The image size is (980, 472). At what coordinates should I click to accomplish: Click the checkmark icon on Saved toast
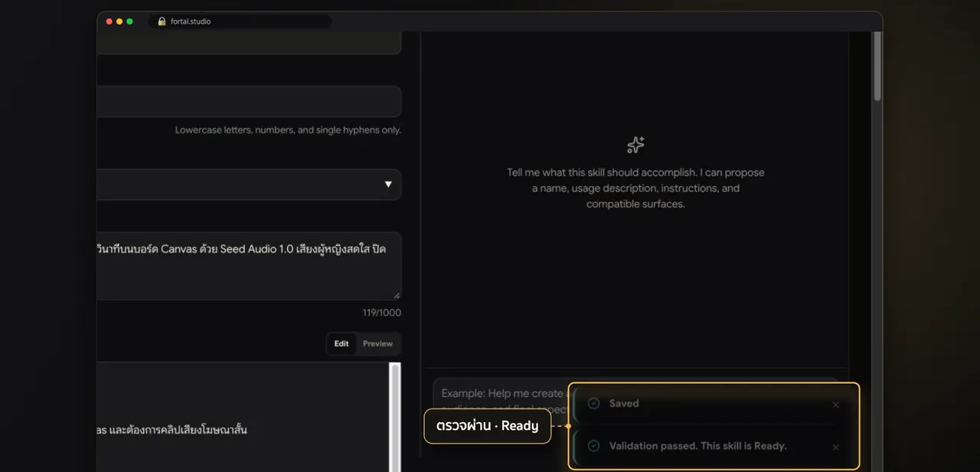pos(593,403)
